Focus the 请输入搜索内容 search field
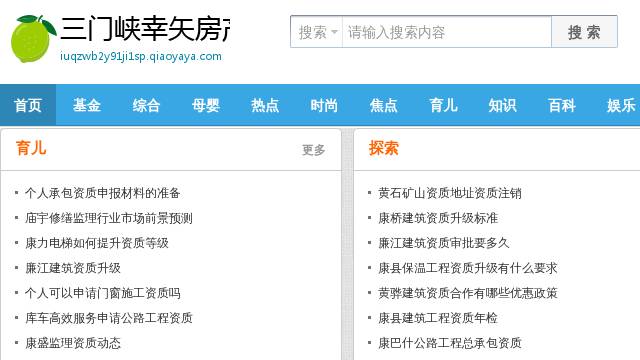This screenshot has height=360, width=640. [447, 32]
